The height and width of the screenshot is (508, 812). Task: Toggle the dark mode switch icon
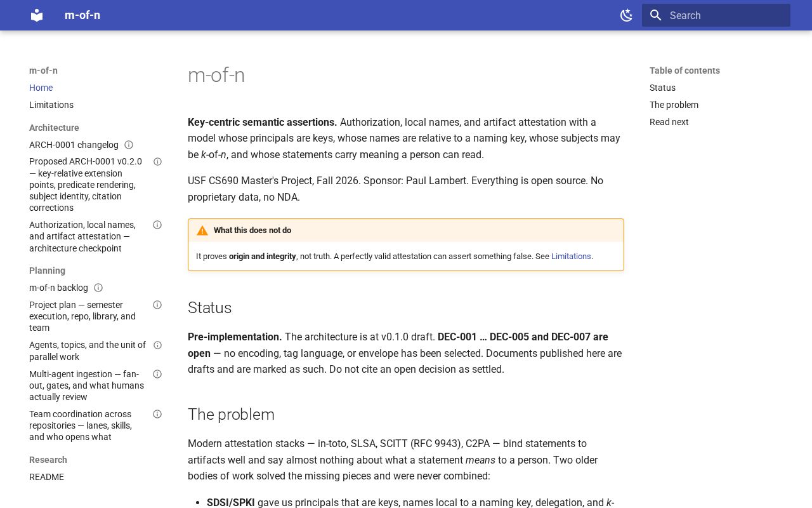(626, 15)
